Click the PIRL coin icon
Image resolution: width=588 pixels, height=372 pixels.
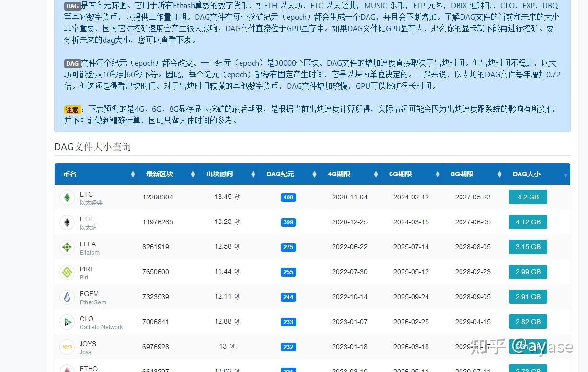point(67,272)
